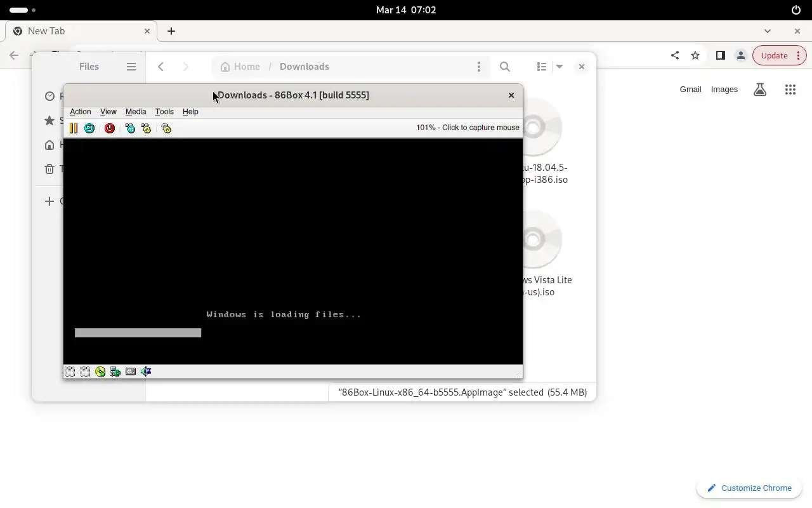
Task: Expand view options dropdown in Files
Action: [560, 67]
